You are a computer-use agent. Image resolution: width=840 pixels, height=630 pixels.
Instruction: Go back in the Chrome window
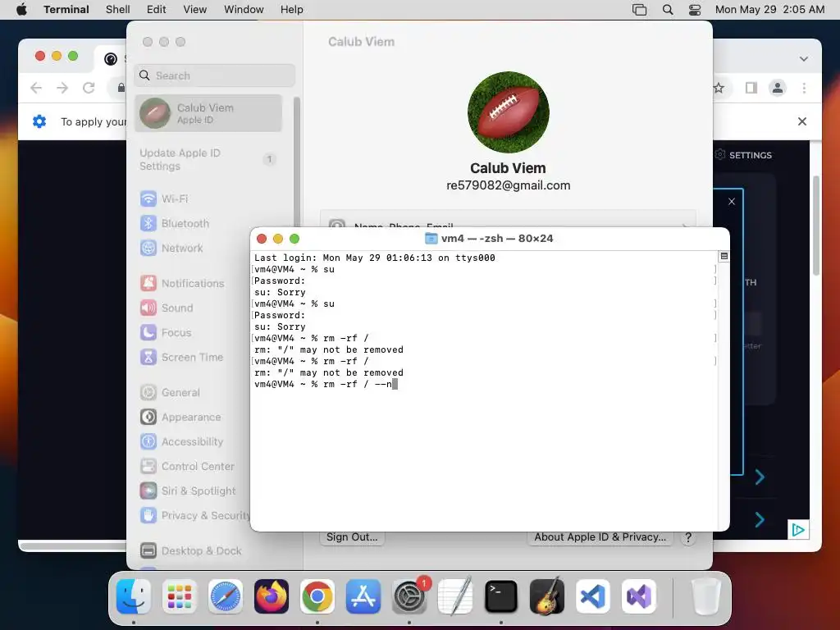tap(36, 88)
